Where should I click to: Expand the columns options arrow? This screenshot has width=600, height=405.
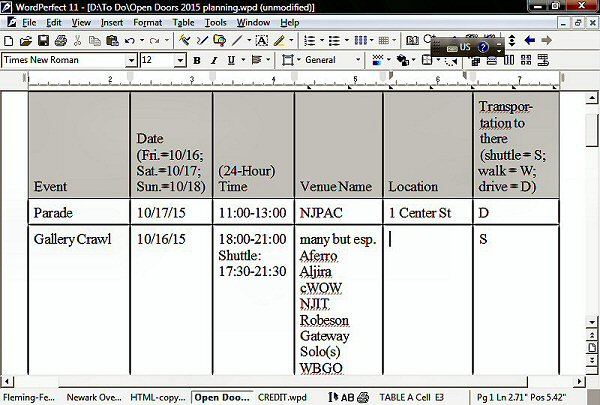371,40
